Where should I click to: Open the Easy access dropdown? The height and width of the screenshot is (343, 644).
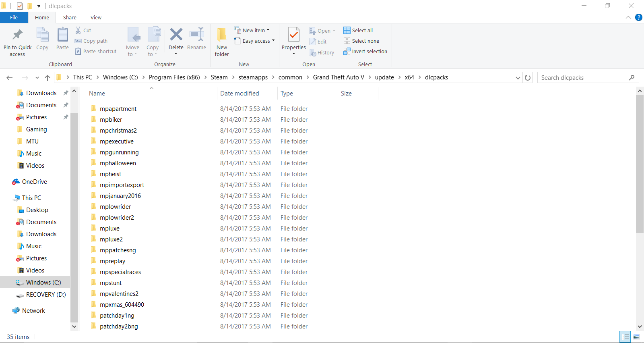tap(254, 41)
